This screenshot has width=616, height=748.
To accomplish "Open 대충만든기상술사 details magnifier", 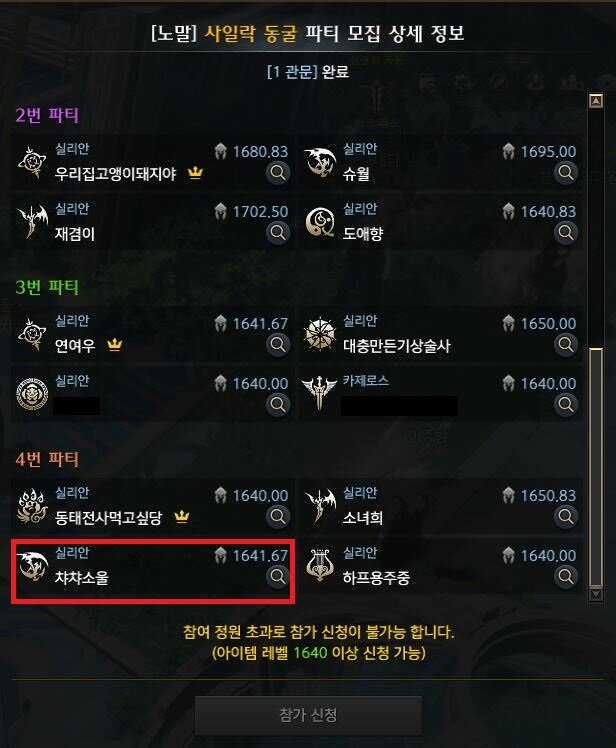I will pos(566,344).
